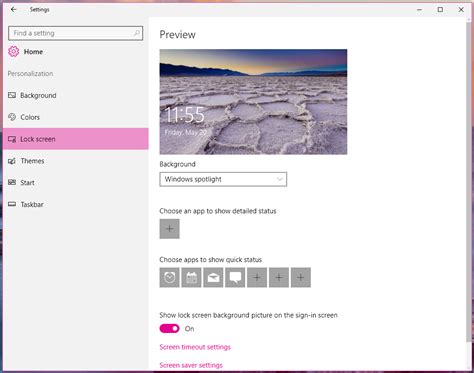
Task: Click the Taskbar icon in sidebar
Action: tap(12, 204)
